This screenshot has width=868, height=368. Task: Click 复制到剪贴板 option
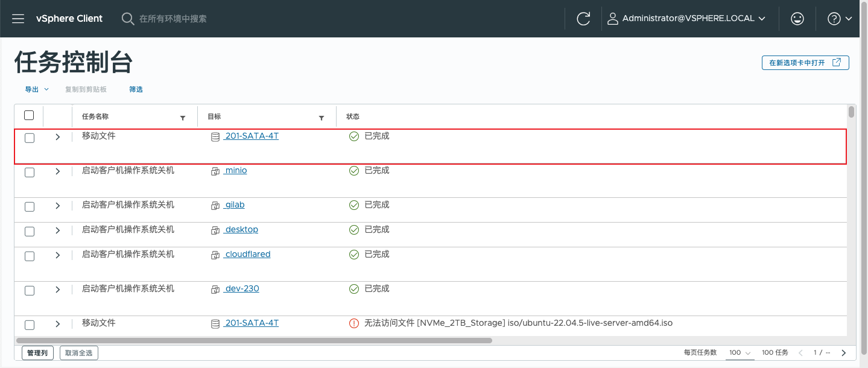pyautogui.click(x=86, y=89)
